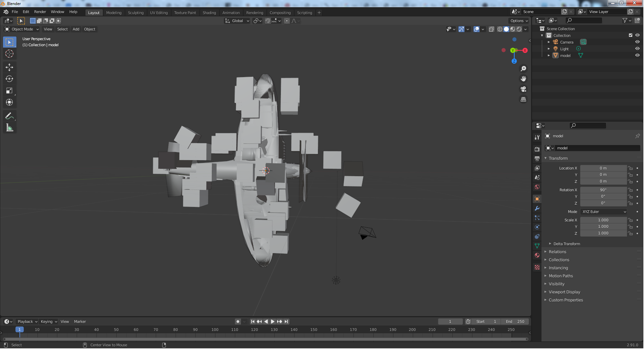Click the auto keying record button
644x349 pixels.
coord(238,322)
